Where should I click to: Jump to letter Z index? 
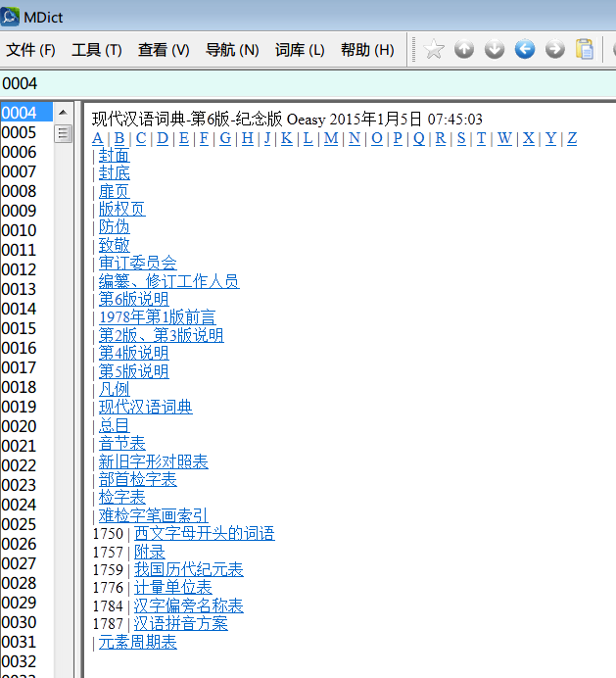click(x=572, y=138)
